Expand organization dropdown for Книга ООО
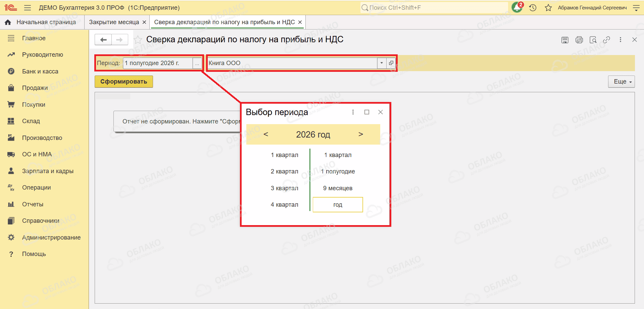 [x=382, y=63]
